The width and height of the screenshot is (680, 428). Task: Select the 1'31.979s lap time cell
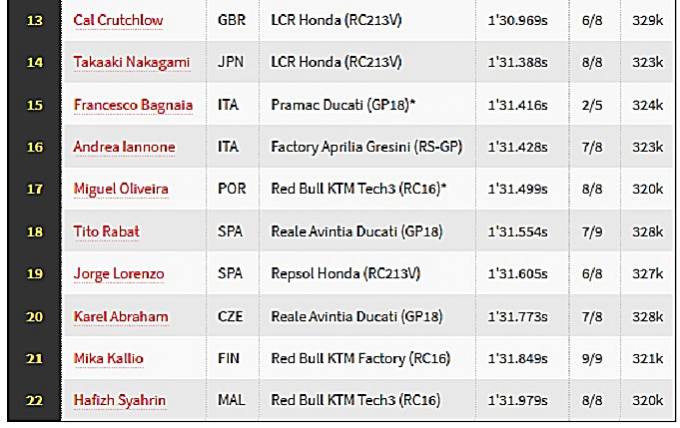(518, 401)
